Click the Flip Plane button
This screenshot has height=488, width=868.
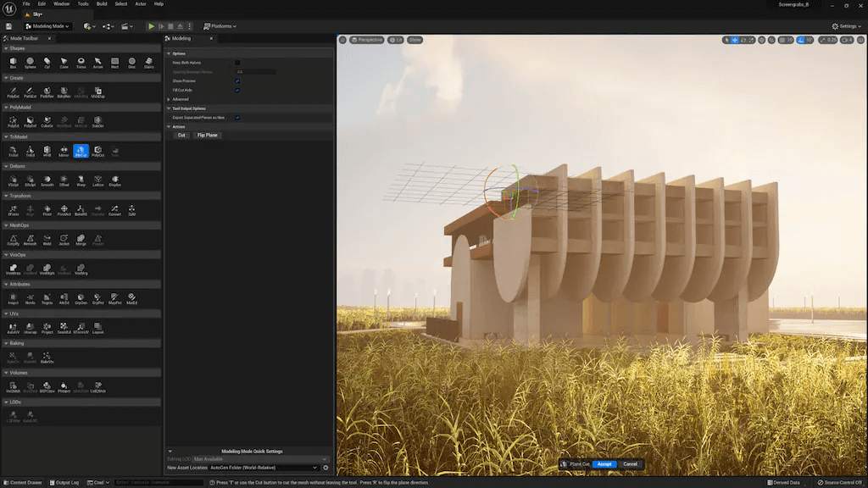(207, 135)
